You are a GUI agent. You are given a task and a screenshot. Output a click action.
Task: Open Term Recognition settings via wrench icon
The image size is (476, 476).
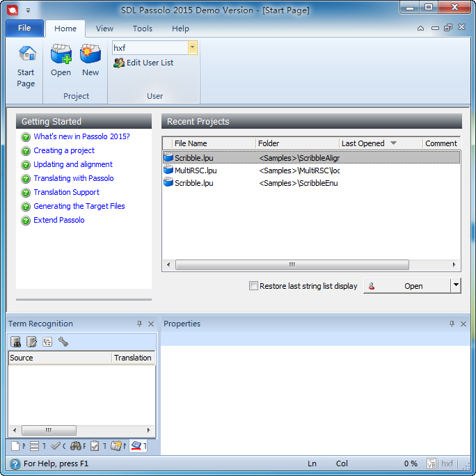point(63,342)
